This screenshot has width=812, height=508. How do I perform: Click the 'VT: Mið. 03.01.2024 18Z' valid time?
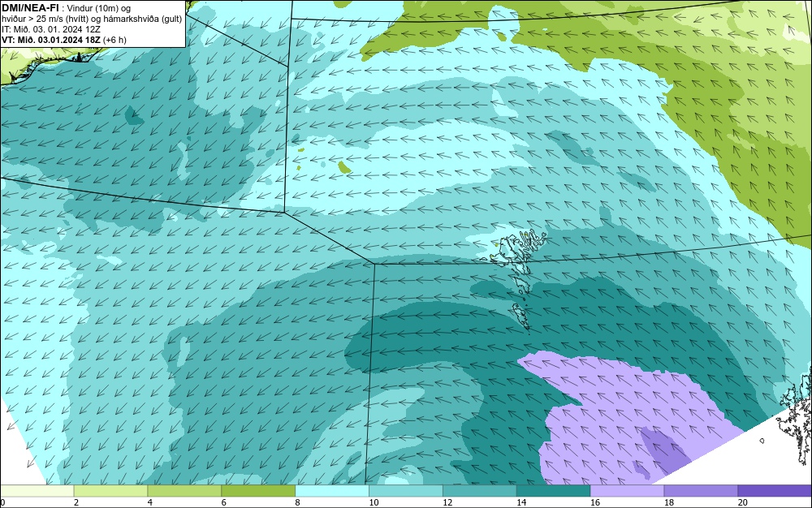(x=51, y=40)
